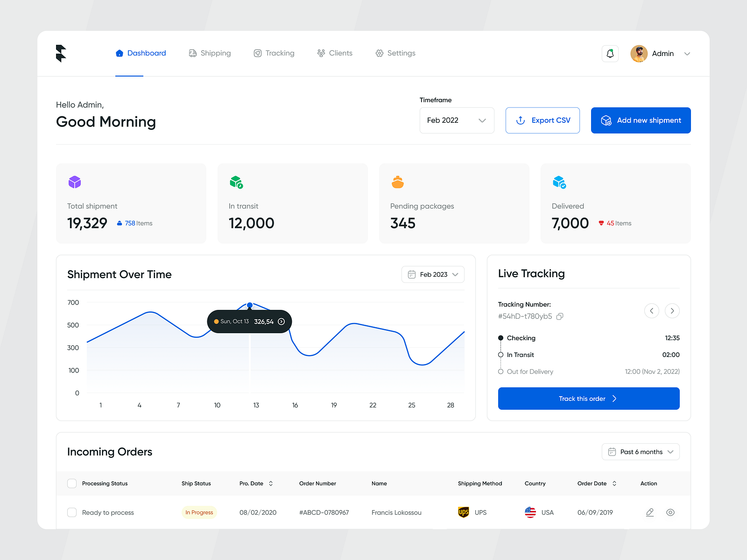Click the notification bell icon

(610, 54)
